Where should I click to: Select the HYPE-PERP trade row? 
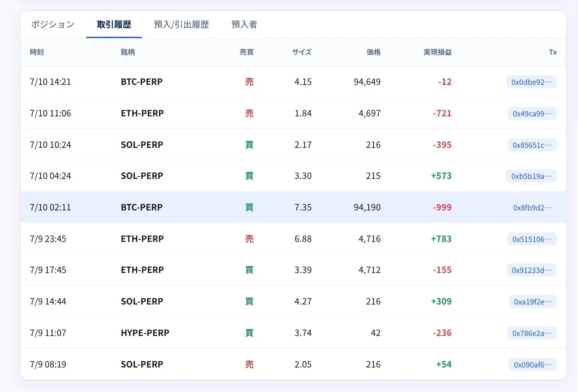coord(293,333)
